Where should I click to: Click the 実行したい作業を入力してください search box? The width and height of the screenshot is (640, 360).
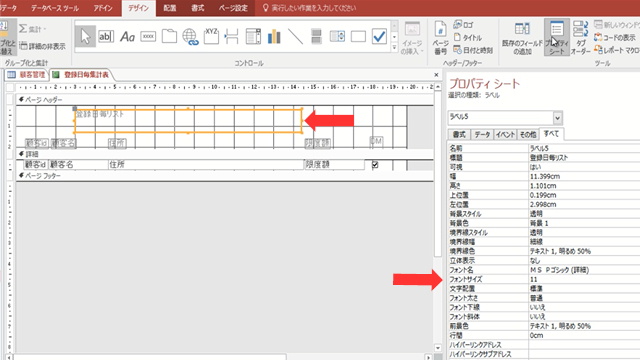tap(309, 8)
